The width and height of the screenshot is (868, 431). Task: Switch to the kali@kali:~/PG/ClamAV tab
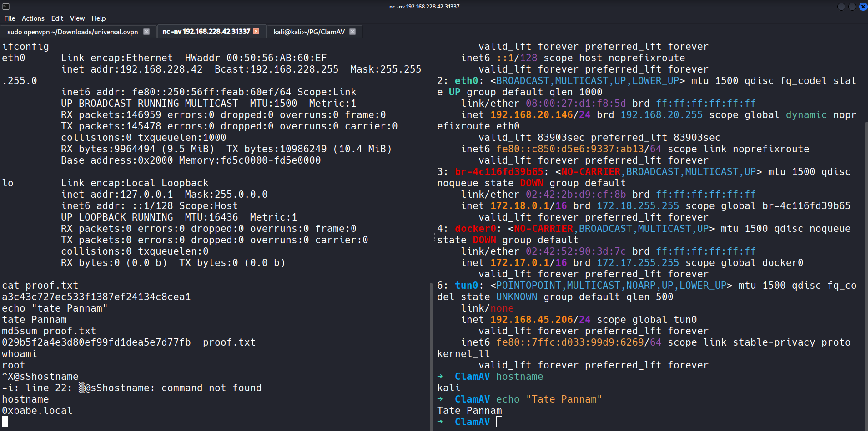point(309,32)
